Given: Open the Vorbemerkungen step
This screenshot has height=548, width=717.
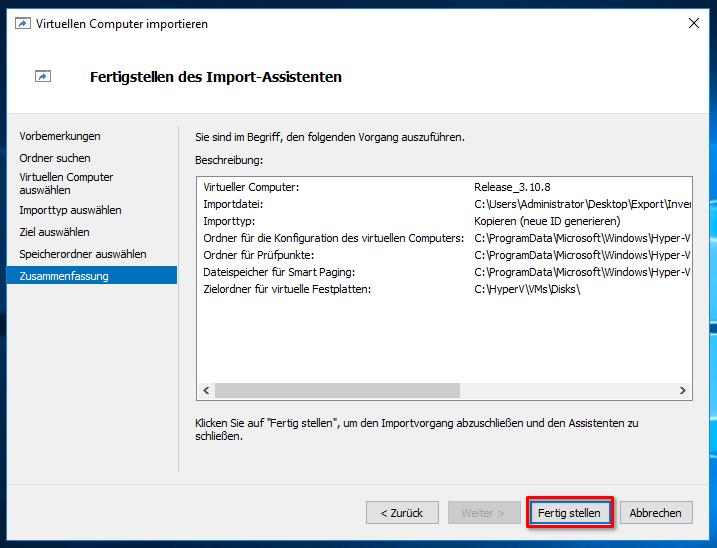Looking at the screenshot, I should pyautogui.click(x=60, y=136).
